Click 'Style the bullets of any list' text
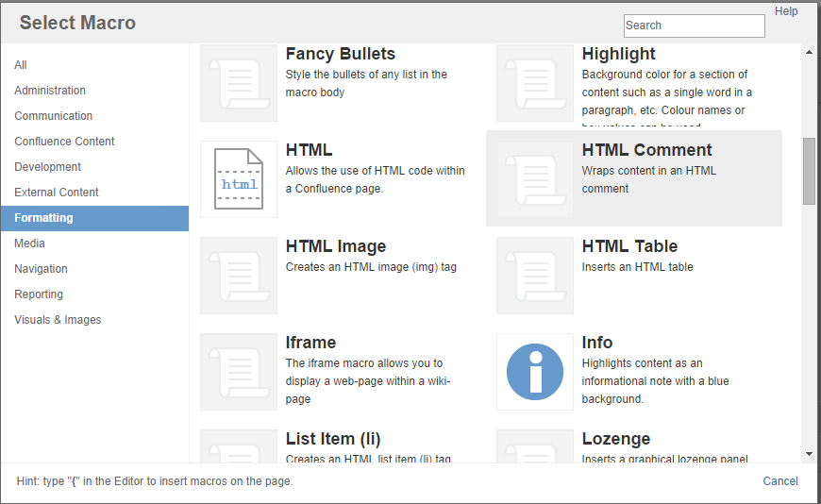This screenshot has width=821, height=504. click(366, 83)
